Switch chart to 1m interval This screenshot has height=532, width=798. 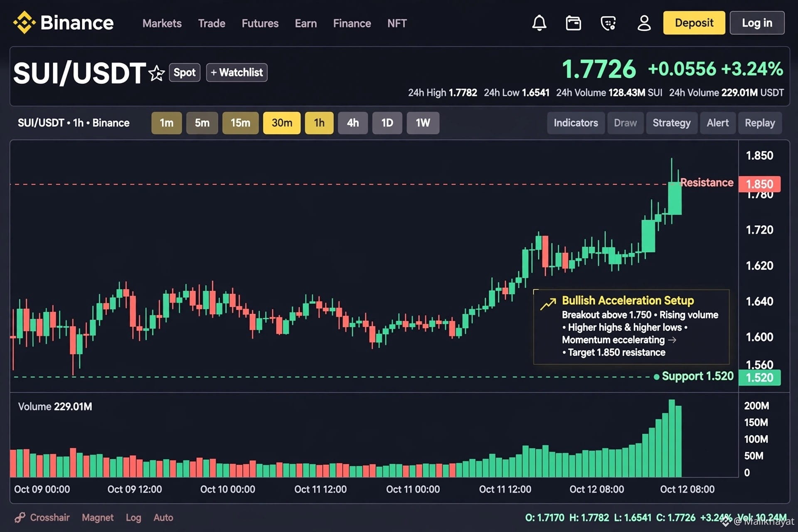167,123
